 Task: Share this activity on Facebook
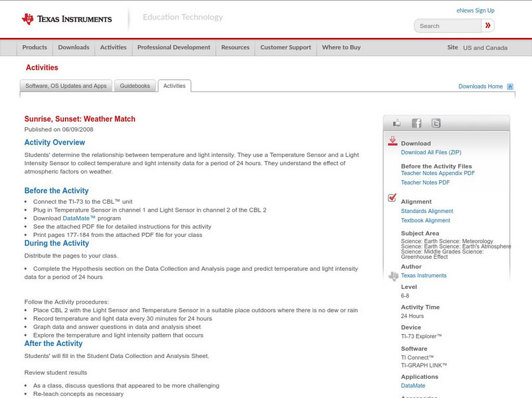click(x=416, y=123)
